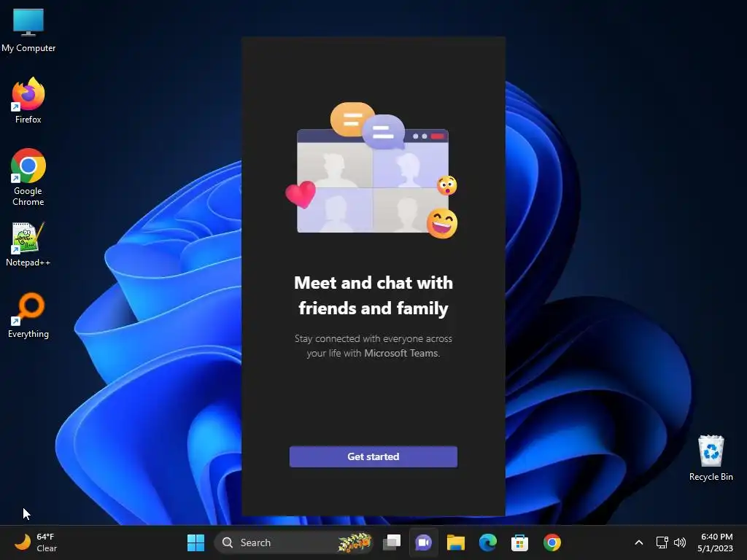Click the Teams Chat taskbar icon
Image resolution: width=747 pixels, height=560 pixels.
[424, 542]
